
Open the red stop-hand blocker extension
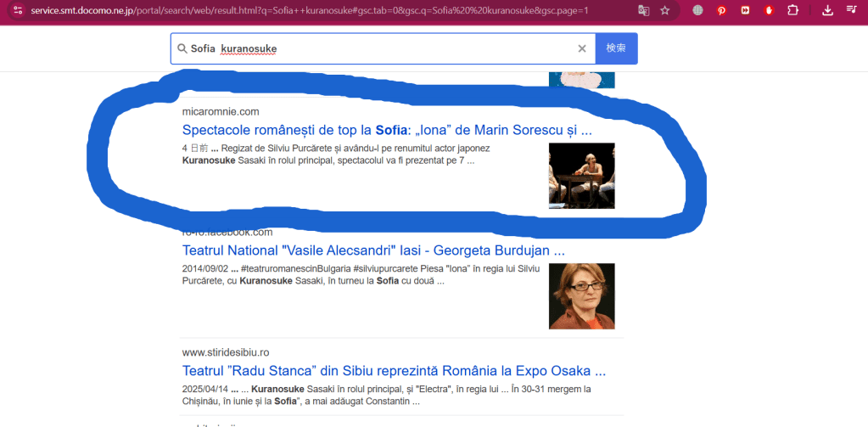(769, 10)
